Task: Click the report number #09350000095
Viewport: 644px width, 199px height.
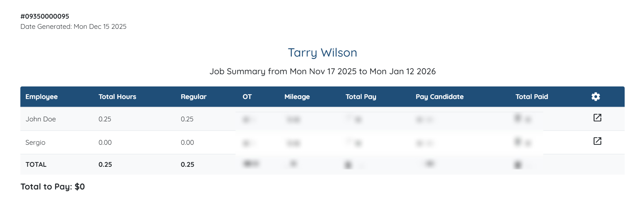Action: (x=45, y=16)
